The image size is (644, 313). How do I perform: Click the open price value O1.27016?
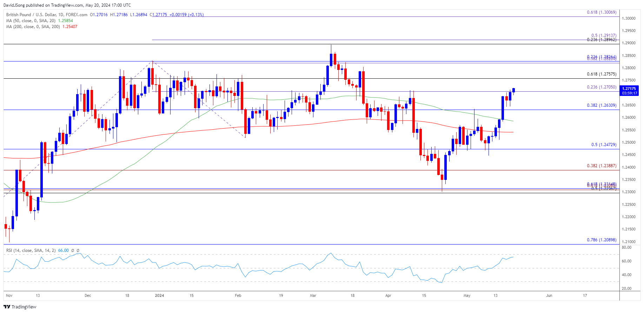point(99,15)
